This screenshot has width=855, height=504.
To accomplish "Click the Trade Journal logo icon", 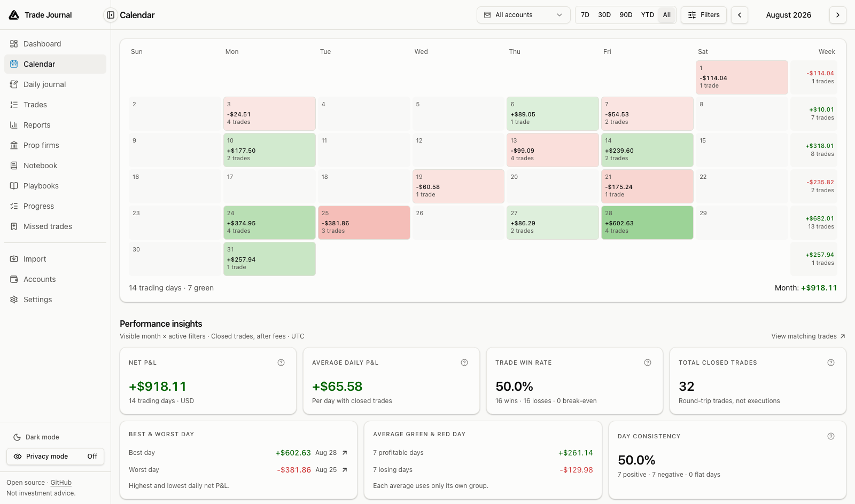I will point(14,15).
